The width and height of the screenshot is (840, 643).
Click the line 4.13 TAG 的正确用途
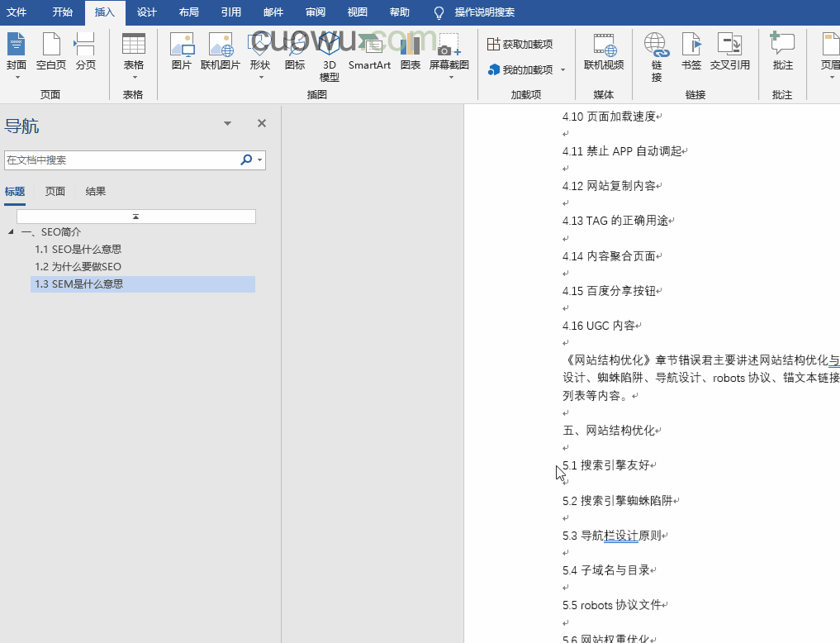(615, 221)
